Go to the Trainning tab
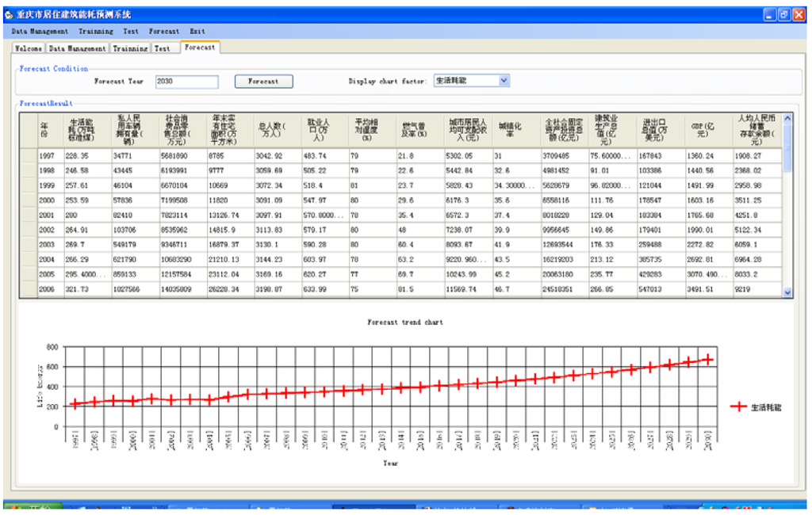This screenshot has height=515, width=812. pos(130,48)
